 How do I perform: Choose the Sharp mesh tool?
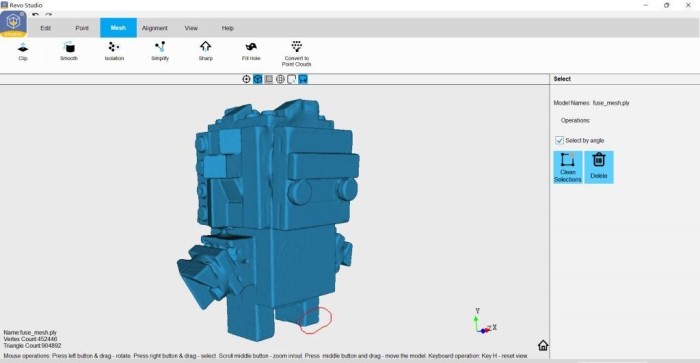point(205,51)
